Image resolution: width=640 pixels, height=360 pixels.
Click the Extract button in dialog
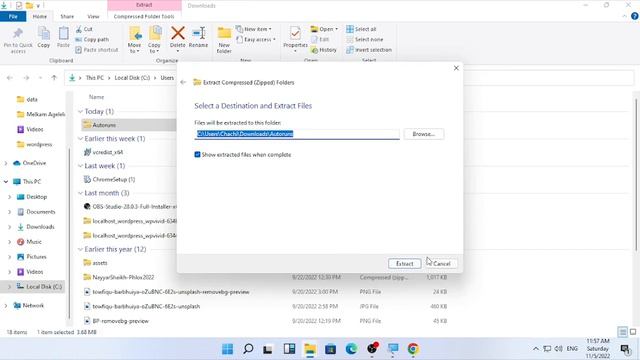pos(404,264)
